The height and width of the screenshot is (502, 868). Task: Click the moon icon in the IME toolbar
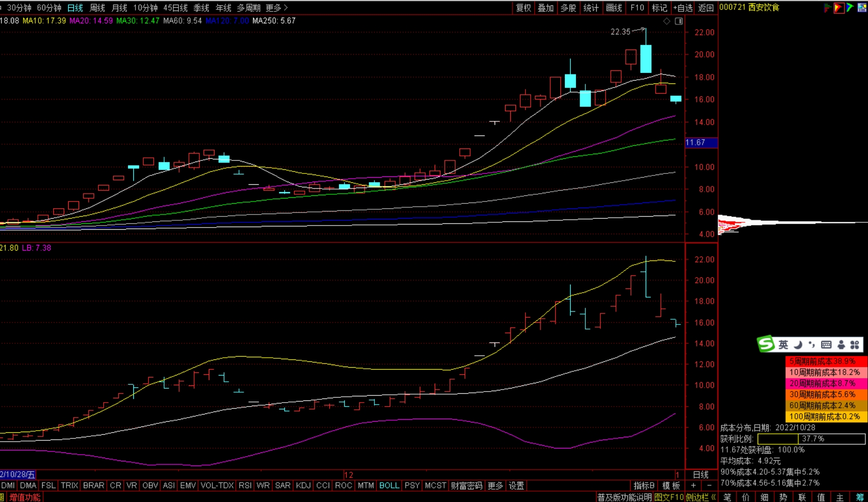798,345
